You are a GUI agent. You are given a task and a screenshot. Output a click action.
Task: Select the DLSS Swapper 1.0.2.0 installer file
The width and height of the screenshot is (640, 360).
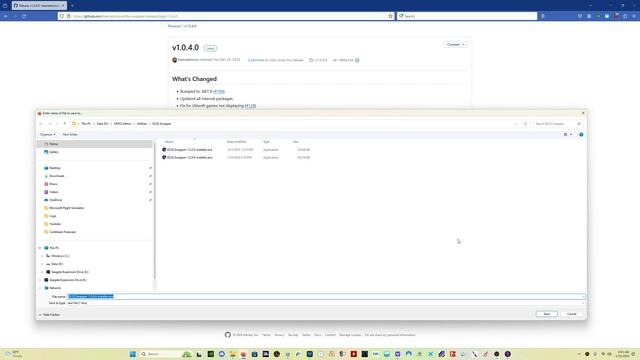(189, 150)
